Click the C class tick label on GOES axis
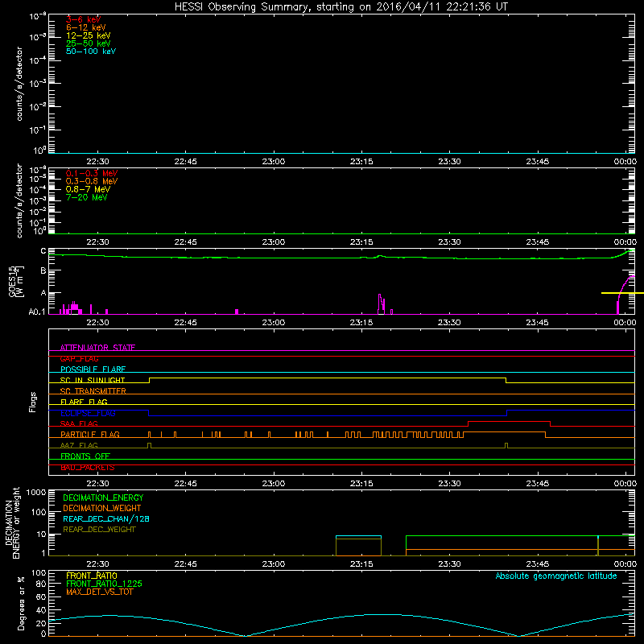Viewport: 644px width, 644px height. coord(43,251)
